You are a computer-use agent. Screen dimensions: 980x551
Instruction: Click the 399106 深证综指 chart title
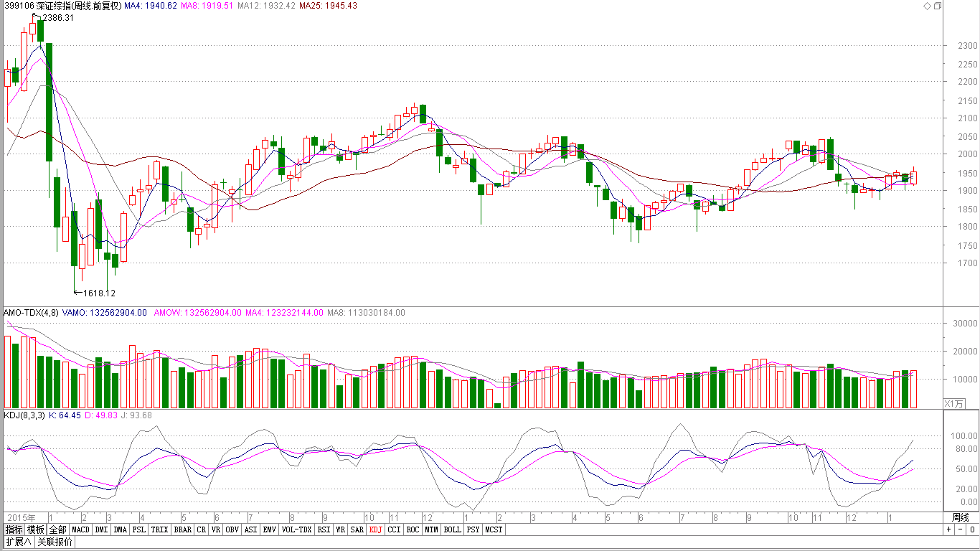[x=62, y=6]
